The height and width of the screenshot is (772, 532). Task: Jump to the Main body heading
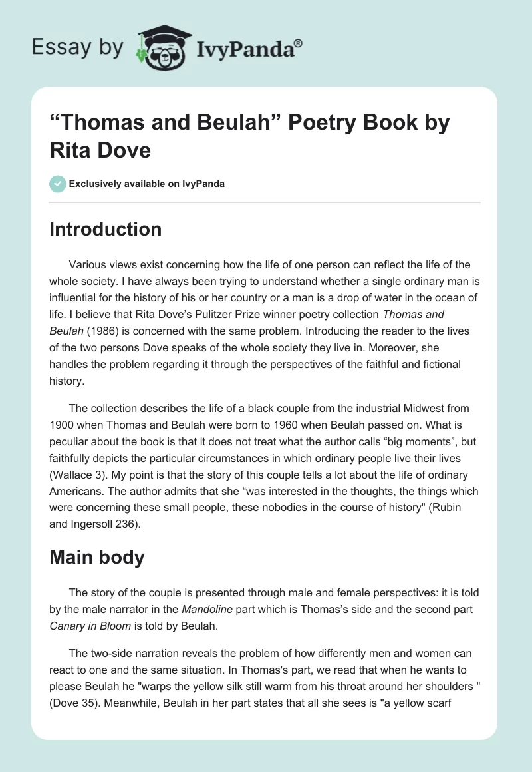[x=96, y=557]
